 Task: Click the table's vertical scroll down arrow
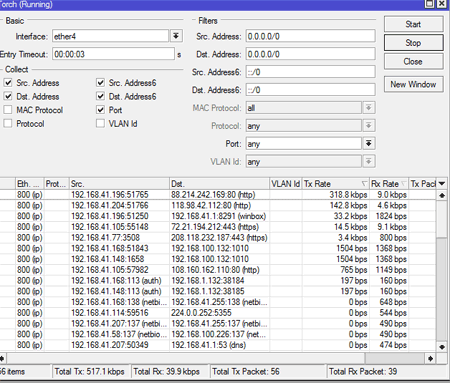click(442, 347)
